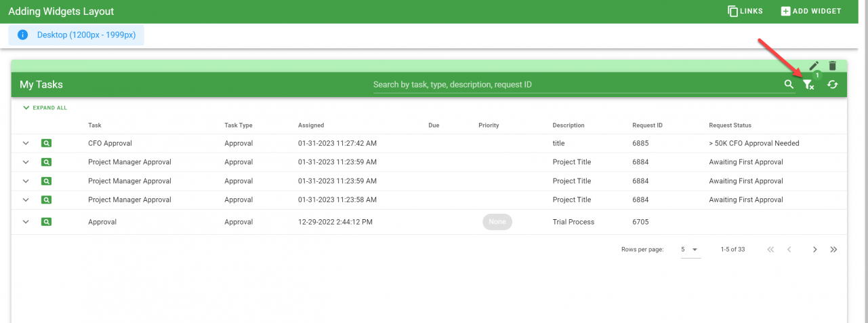Go to the next page of tasks
The image size is (868, 323).
(x=815, y=250)
